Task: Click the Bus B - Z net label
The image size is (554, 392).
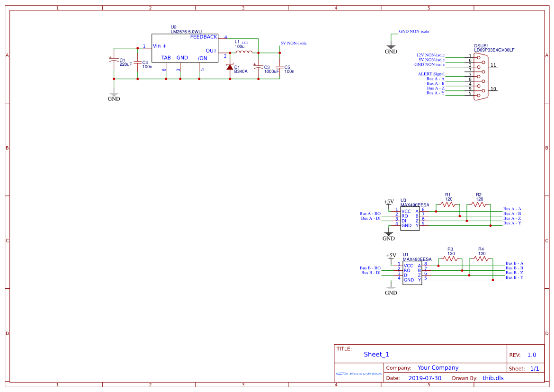Action: tap(514, 273)
